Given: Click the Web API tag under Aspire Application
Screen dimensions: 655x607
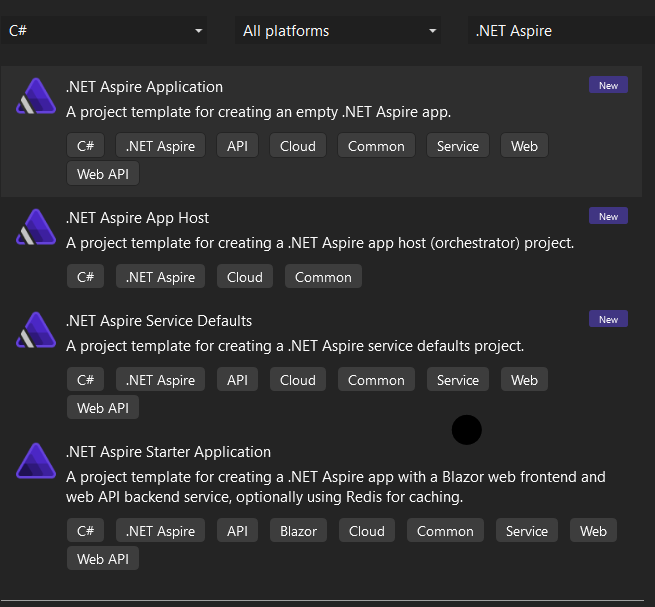Looking at the screenshot, I should pos(102,174).
